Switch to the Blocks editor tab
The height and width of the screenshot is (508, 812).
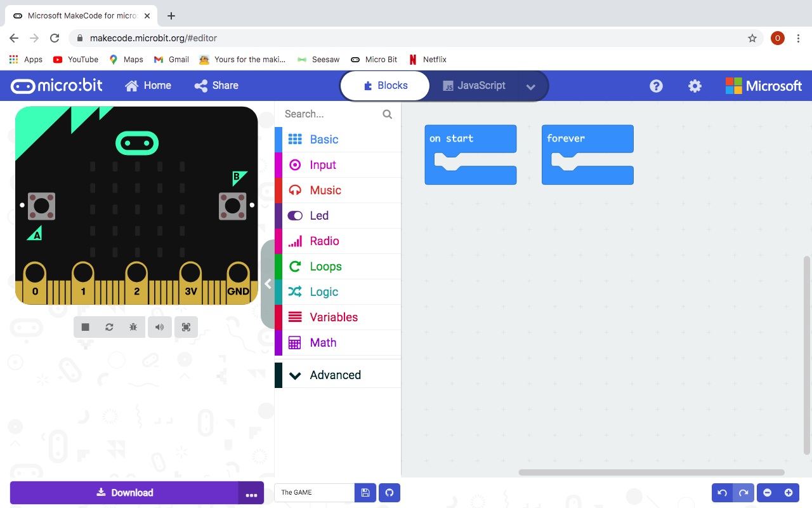[x=386, y=86]
